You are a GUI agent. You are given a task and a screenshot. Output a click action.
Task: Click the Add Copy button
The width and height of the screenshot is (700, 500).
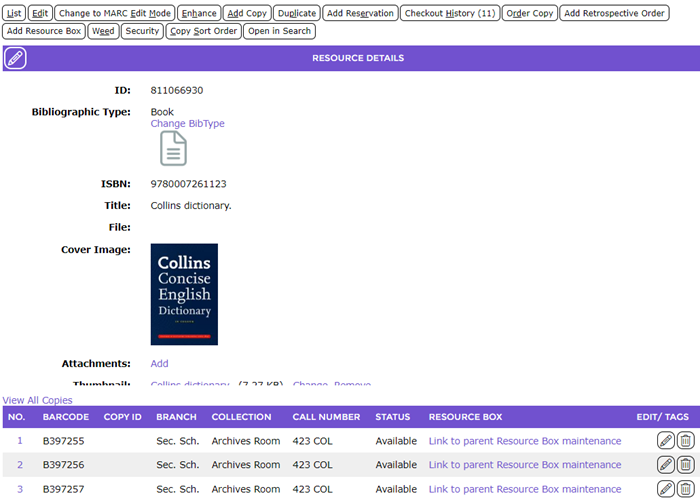[x=247, y=13]
